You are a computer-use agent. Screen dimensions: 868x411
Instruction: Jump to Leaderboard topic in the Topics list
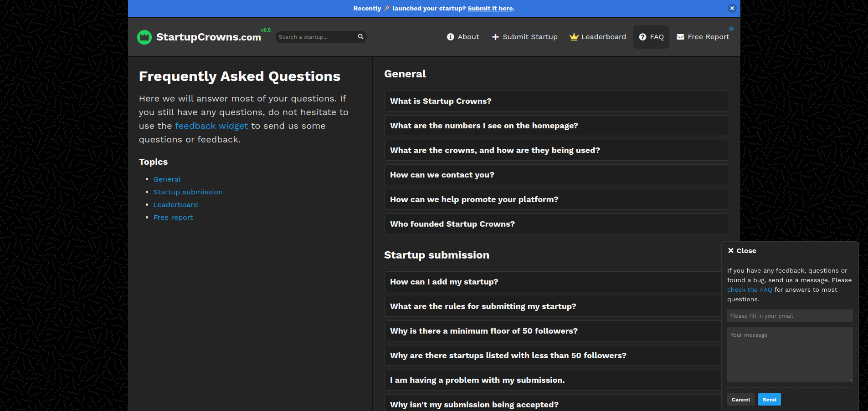175,205
